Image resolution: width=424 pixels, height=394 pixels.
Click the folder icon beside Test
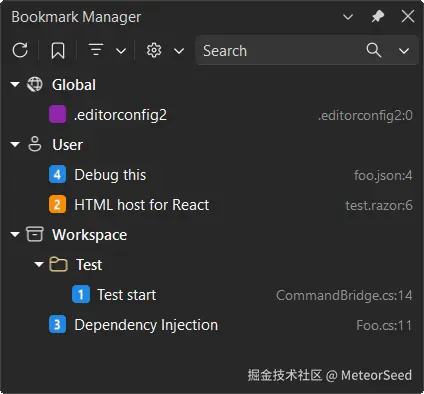[58, 265]
